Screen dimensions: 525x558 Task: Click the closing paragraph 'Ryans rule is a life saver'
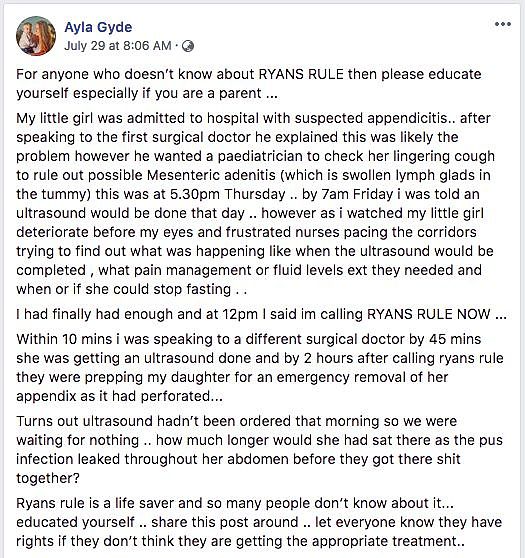coord(259,522)
